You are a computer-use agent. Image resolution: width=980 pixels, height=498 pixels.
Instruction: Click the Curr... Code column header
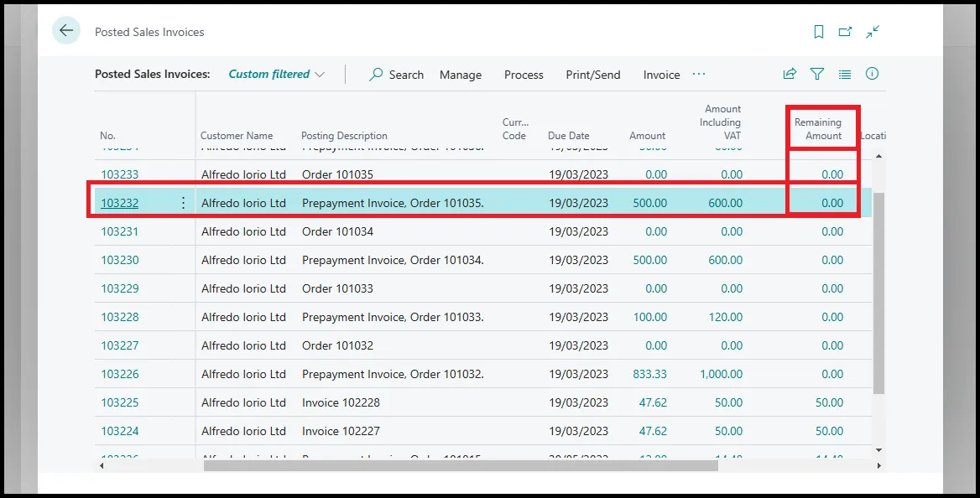pos(515,129)
